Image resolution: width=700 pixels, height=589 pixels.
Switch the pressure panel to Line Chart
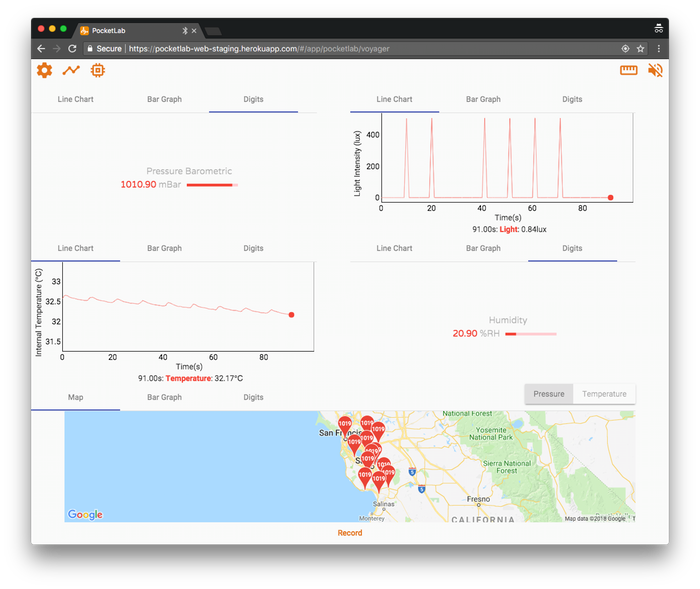coord(76,100)
